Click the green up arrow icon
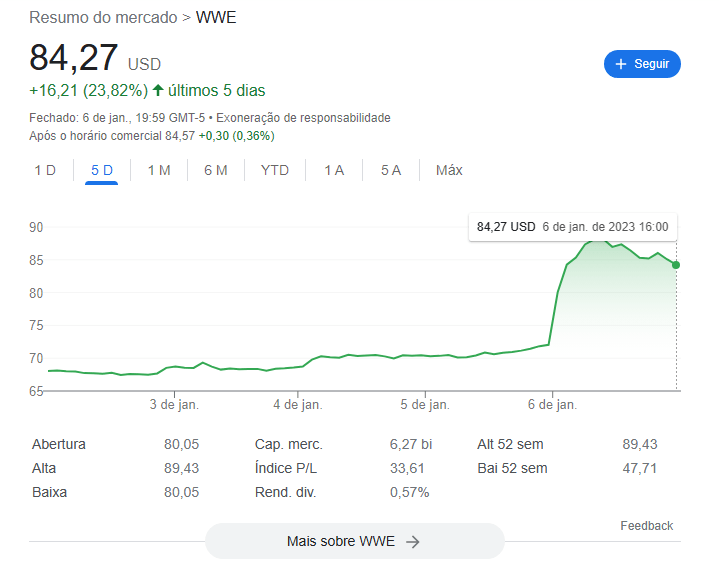This screenshot has width=719, height=564. click(x=158, y=90)
